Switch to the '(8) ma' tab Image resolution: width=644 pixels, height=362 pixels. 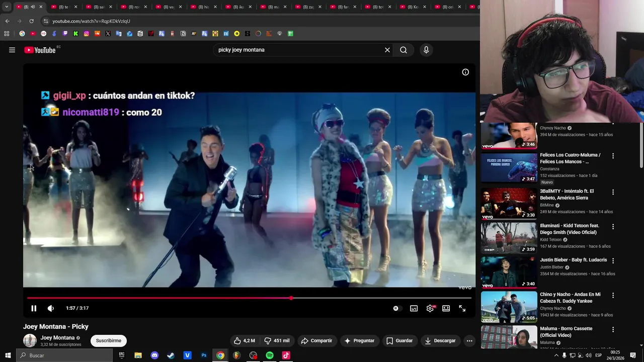[273, 7]
